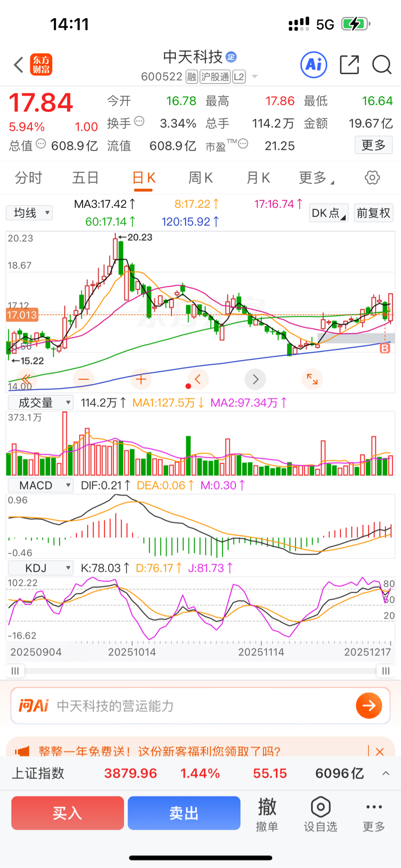Tap 更多 button in quote panel
This screenshot has width=401, height=868.
(x=373, y=145)
